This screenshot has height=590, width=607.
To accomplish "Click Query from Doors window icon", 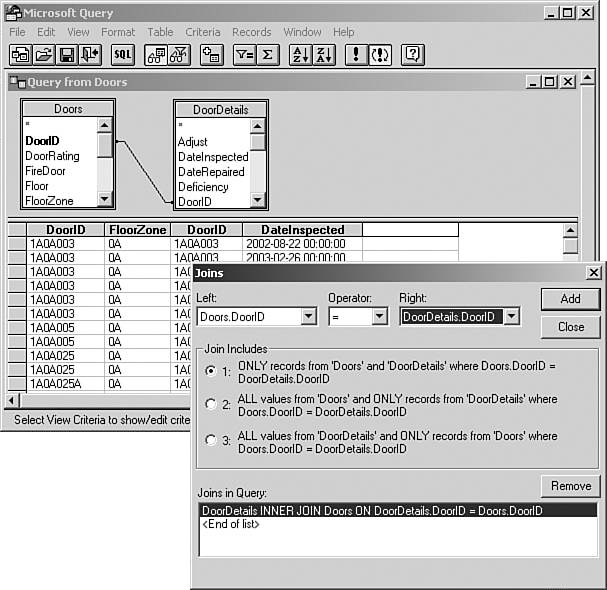I will point(18,82).
